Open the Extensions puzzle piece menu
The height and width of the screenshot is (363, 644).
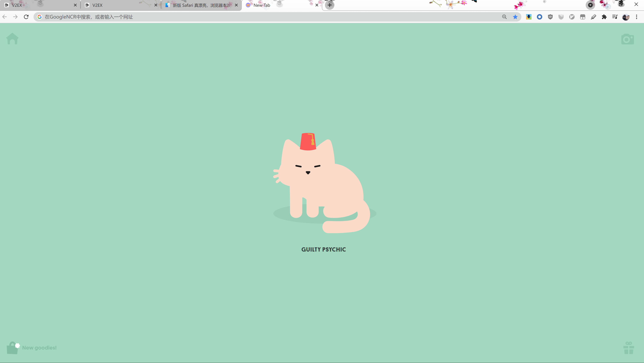coord(604,17)
